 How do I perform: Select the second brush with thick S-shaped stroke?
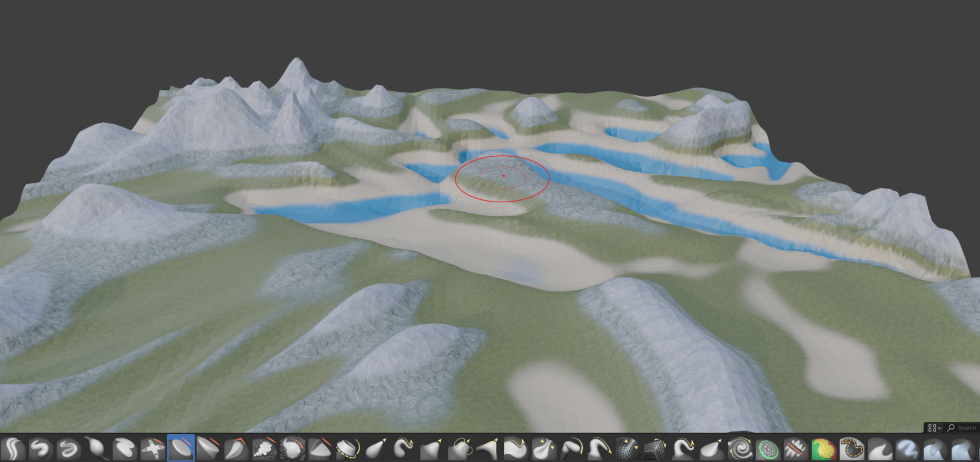pyautogui.click(x=41, y=448)
